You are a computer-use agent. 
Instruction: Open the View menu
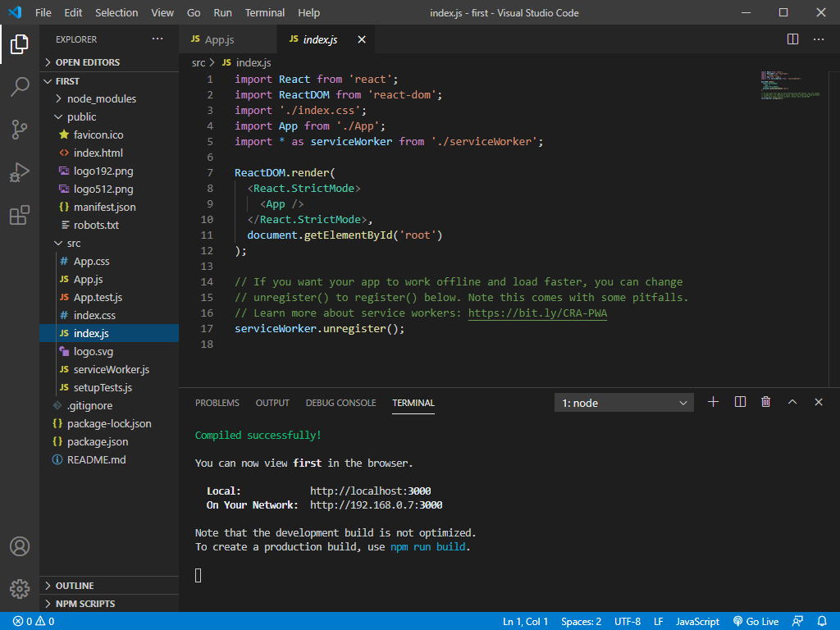pyautogui.click(x=162, y=12)
